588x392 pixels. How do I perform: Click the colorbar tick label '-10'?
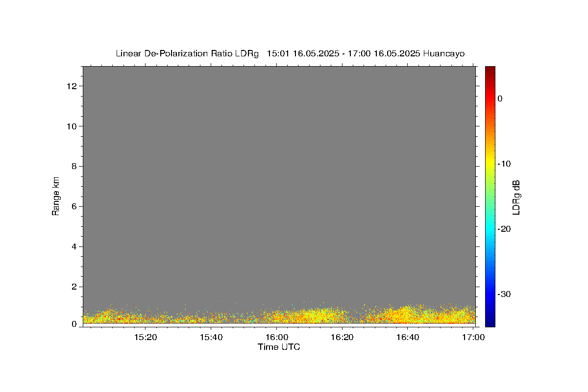pyautogui.click(x=504, y=164)
